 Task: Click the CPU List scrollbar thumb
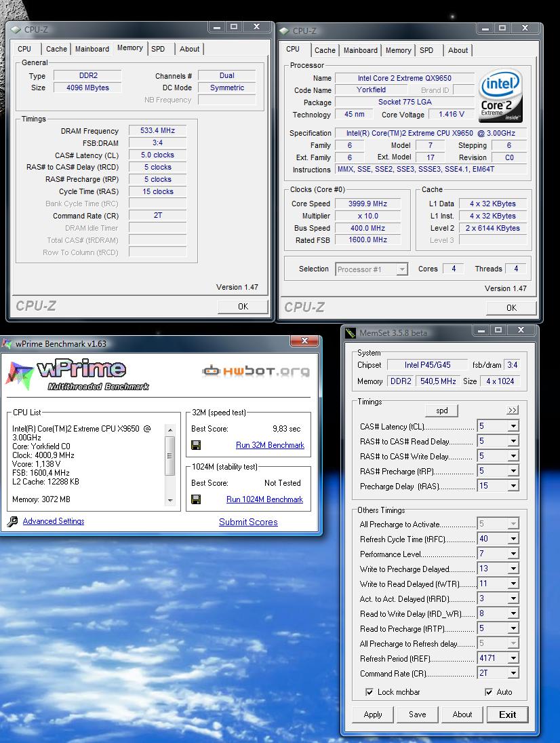170,456
